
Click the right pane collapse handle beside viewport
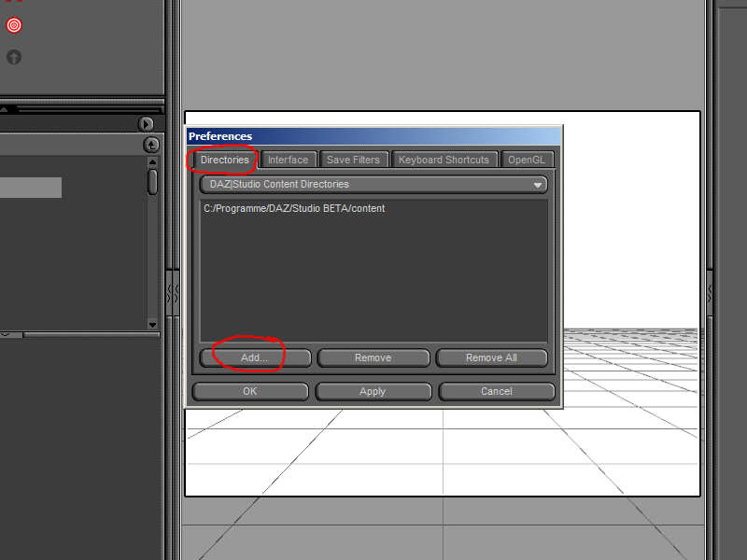coord(710,293)
